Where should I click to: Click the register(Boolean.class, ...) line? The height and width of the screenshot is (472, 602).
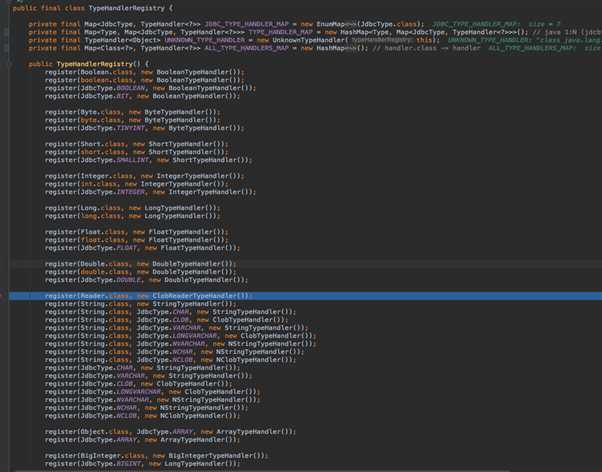144,72
